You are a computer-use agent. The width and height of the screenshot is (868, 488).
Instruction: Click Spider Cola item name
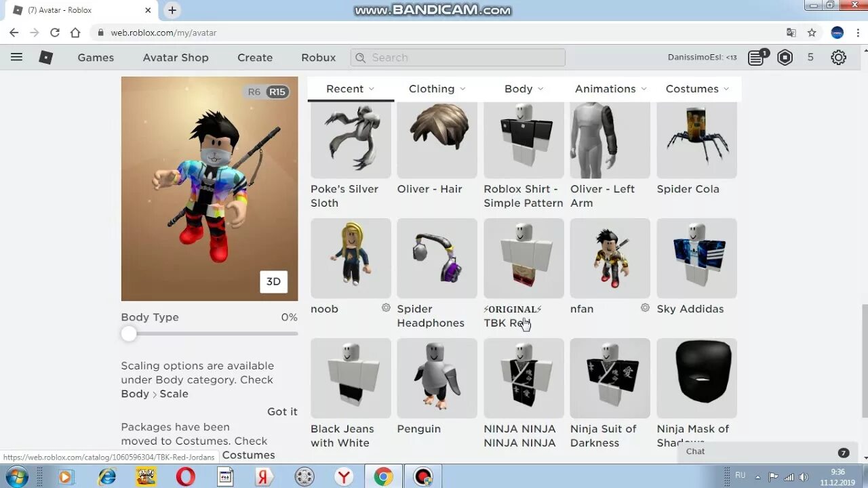coord(688,189)
